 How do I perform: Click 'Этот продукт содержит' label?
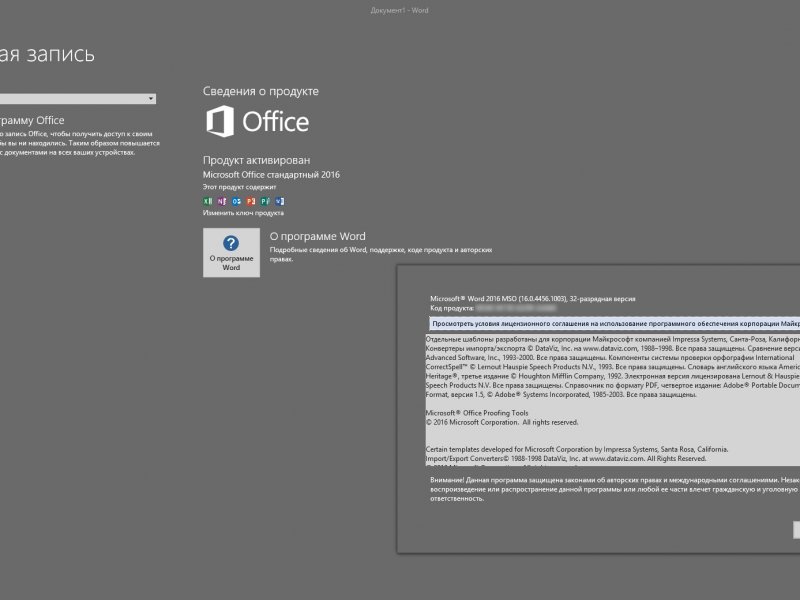pos(239,187)
